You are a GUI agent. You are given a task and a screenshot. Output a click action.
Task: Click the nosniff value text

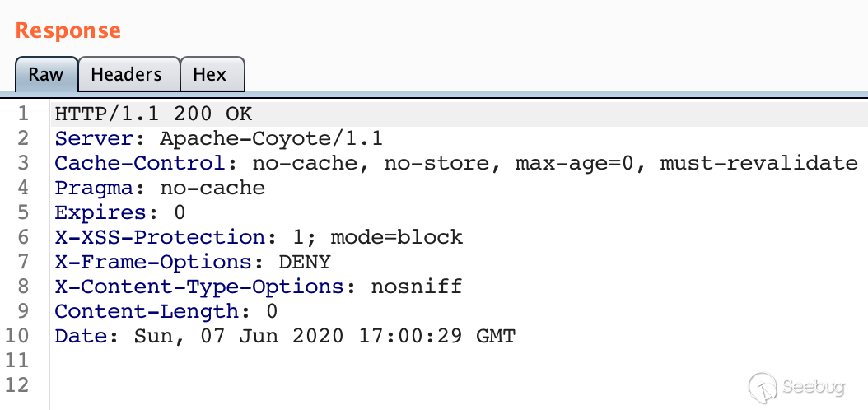tap(416, 287)
